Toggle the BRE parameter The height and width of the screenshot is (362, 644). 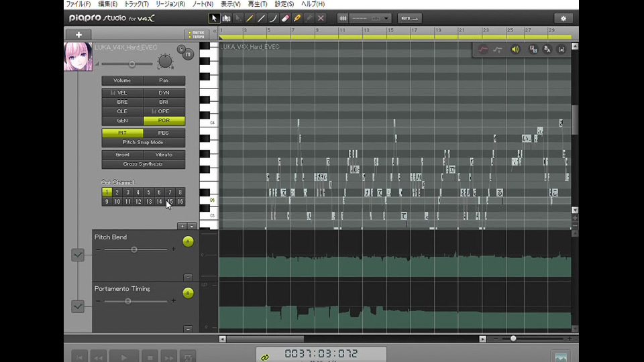pyautogui.click(x=122, y=102)
